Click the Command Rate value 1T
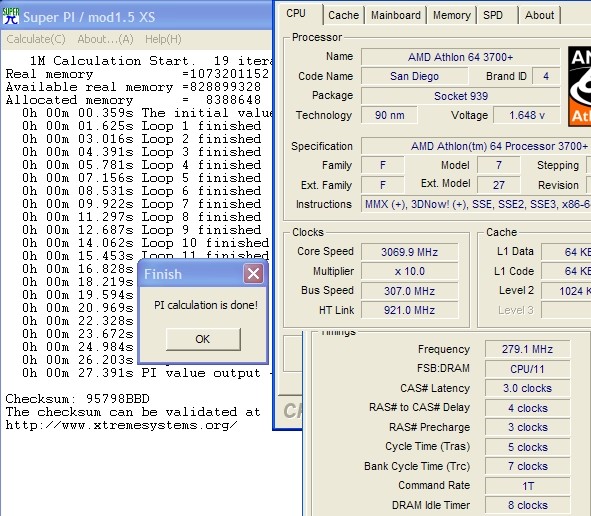 (x=527, y=486)
